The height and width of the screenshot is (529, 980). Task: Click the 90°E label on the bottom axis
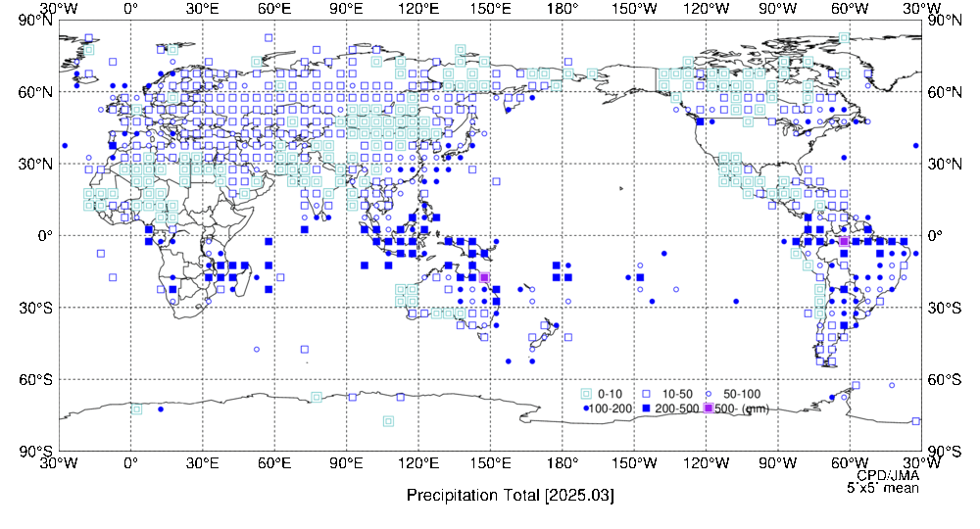[346, 463]
